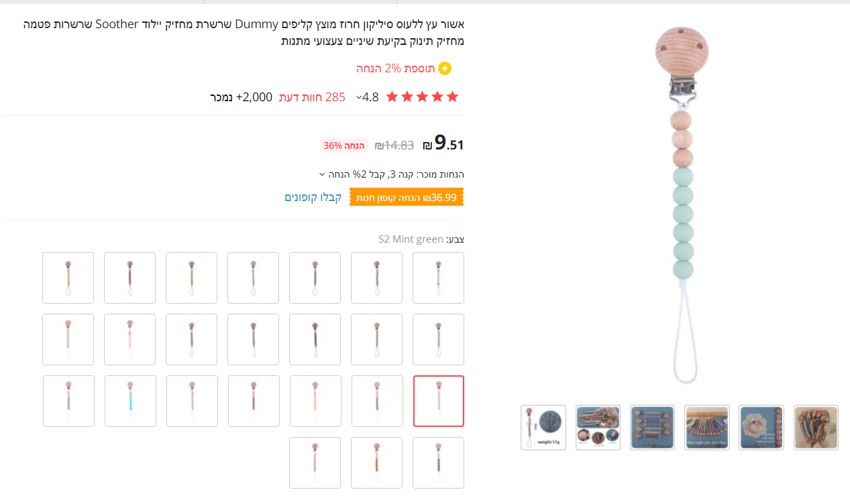Select the thumbnail with white lace doily

pyautogui.click(x=761, y=428)
